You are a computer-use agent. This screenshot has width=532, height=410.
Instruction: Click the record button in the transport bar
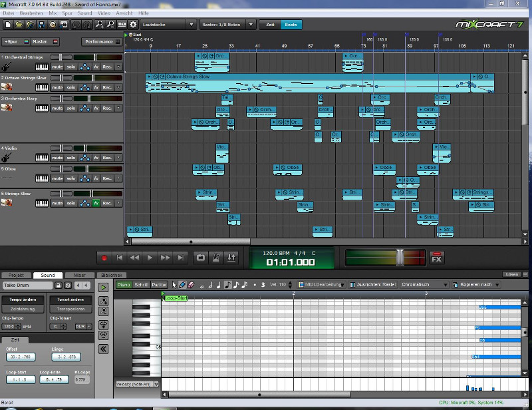104,258
